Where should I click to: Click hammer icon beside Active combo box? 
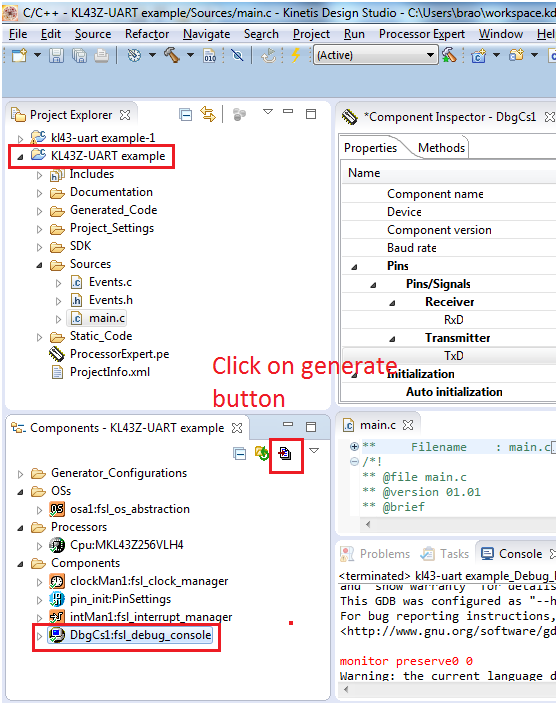pos(449,55)
